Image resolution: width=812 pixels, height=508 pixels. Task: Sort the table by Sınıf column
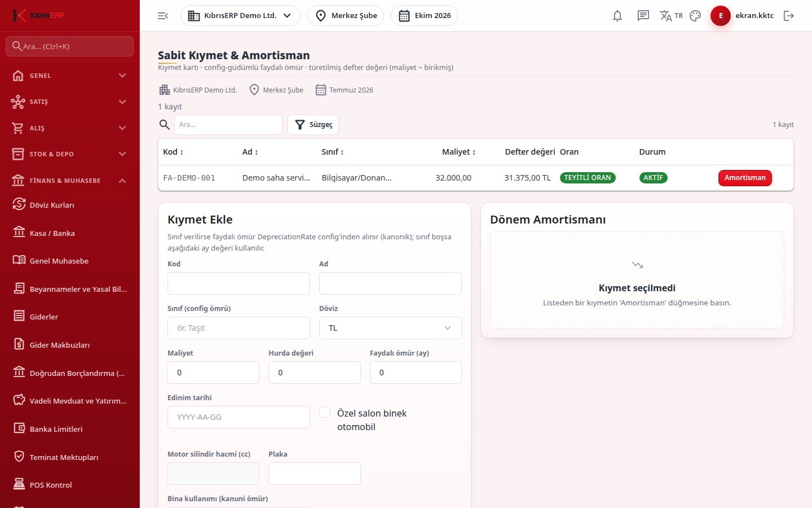click(333, 152)
